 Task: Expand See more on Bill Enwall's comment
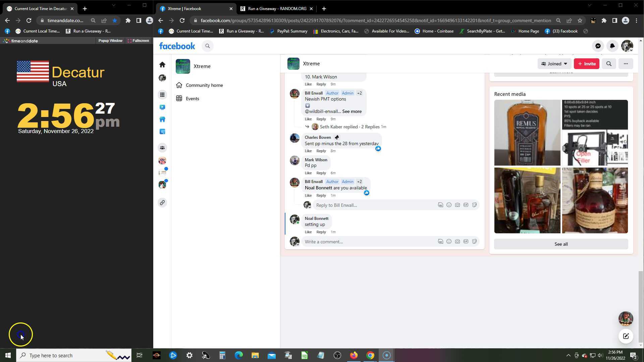tap(352, 111)
